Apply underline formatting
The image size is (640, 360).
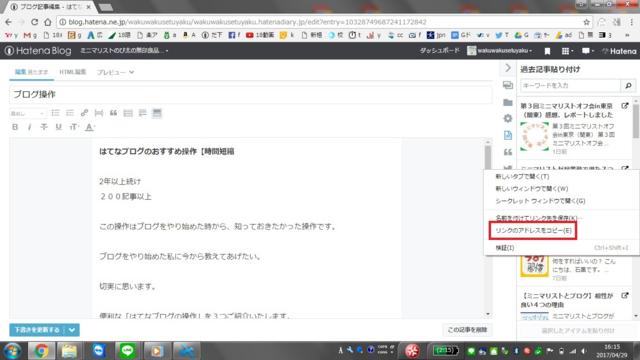pyautogui.click(x=59, y=127)
